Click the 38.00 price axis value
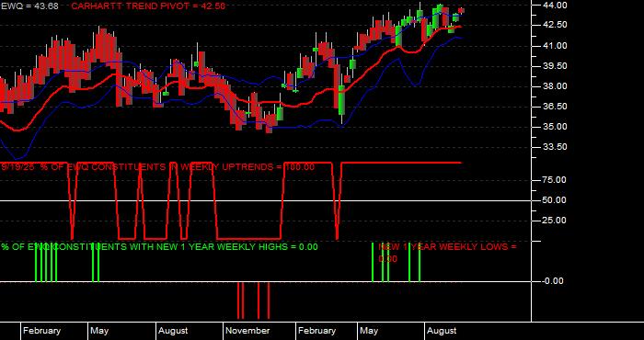The height and width of the screenshot is (340, 644). (556, 86)
